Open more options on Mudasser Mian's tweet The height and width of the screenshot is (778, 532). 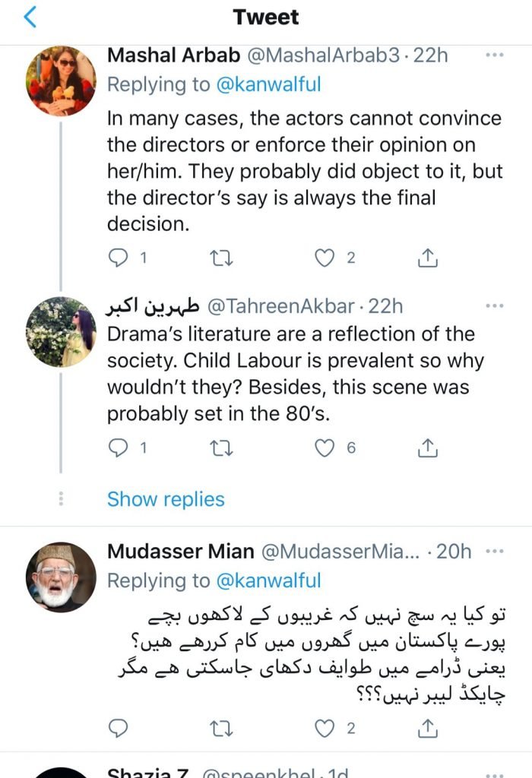pos(494,551)
